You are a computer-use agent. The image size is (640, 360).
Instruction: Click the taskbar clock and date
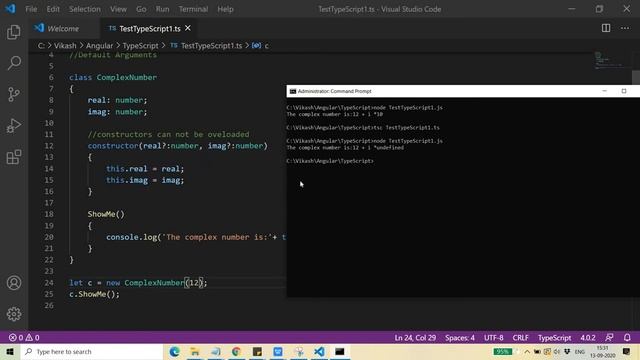602,351
